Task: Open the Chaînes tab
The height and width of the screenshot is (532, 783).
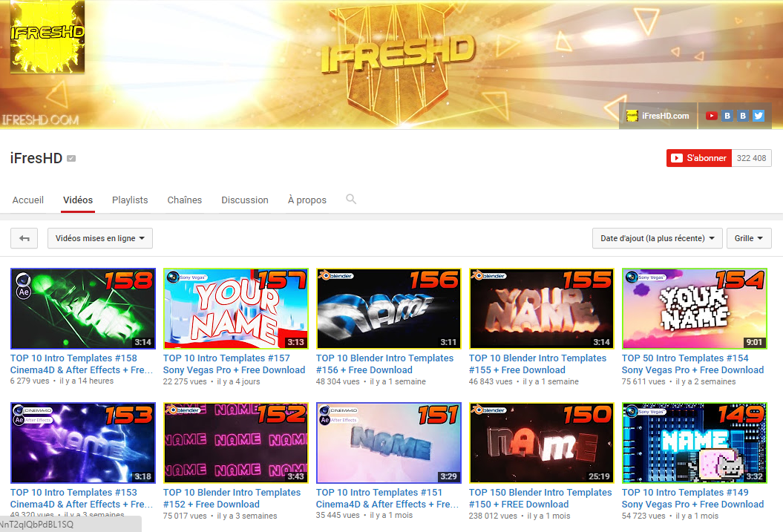Action: click(185, 200)
